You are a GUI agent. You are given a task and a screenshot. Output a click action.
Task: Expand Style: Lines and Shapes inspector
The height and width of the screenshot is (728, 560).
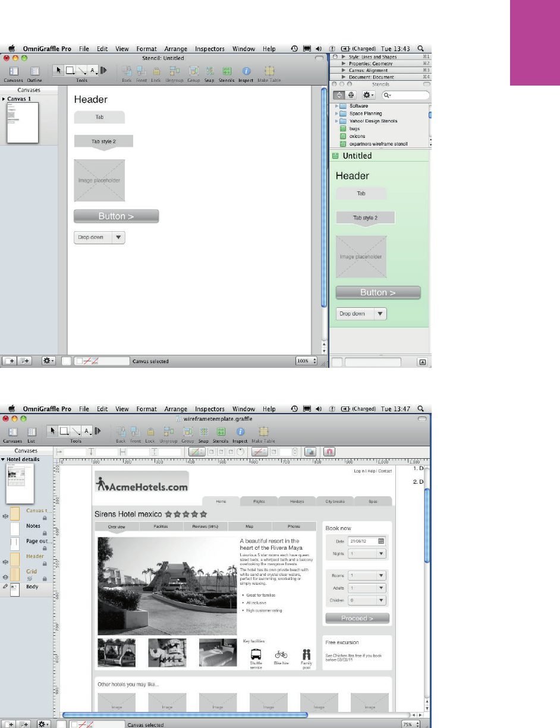344,56
